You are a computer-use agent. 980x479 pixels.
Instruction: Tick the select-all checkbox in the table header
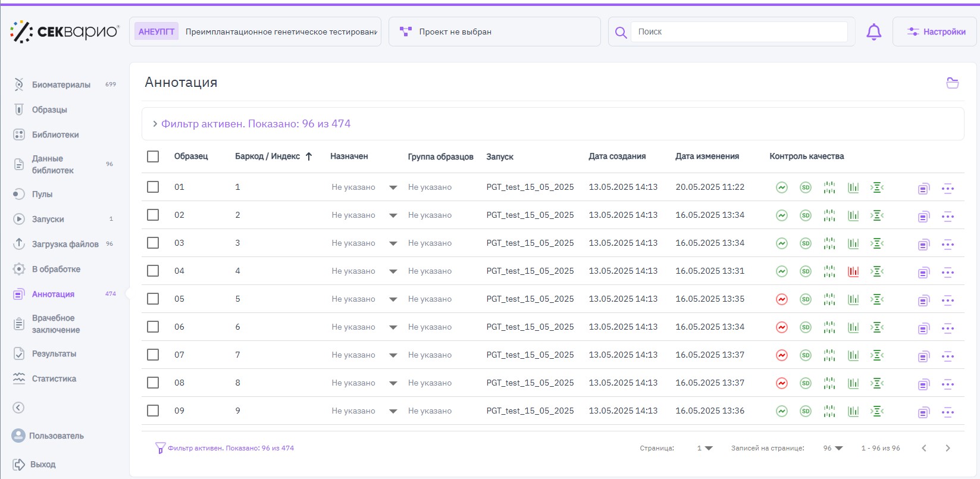(x=153, y=156)
